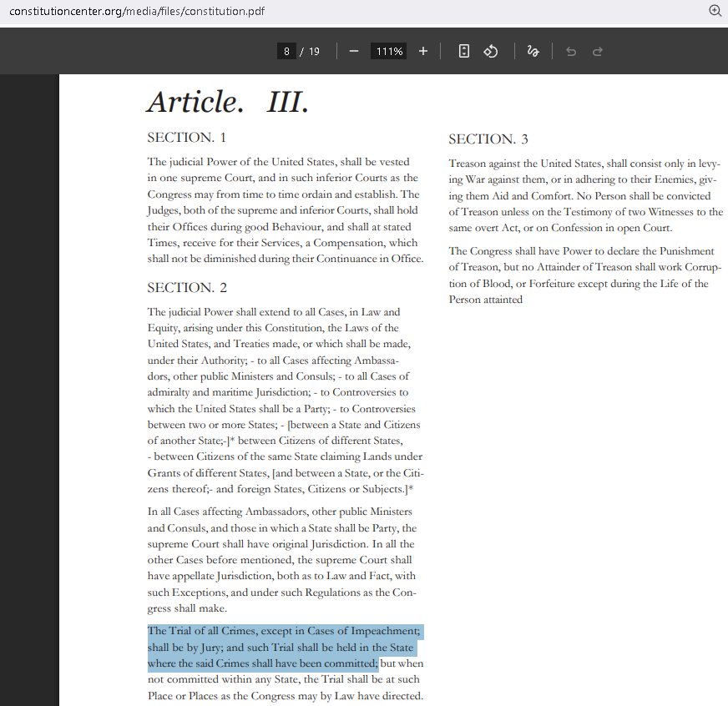728x706 pixels.
Task: Select the zoom level field showing 111%
Action: coord(388,51)
